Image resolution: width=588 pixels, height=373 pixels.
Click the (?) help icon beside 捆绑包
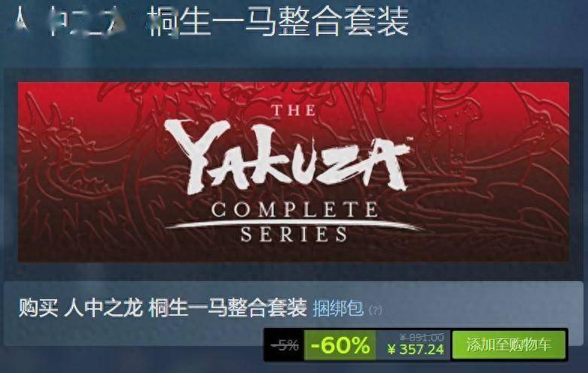[x=376, y=310]
